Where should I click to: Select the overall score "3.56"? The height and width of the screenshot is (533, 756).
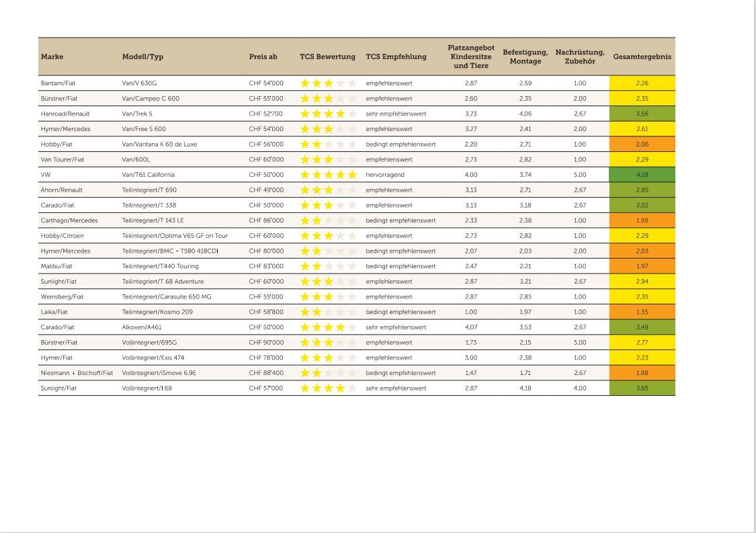[x=642, y=114]
